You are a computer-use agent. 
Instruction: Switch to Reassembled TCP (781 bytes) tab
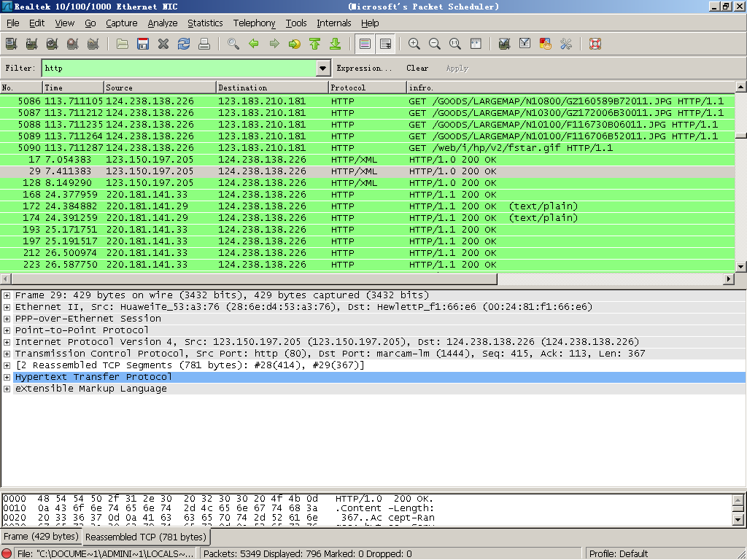click(146, 537)
